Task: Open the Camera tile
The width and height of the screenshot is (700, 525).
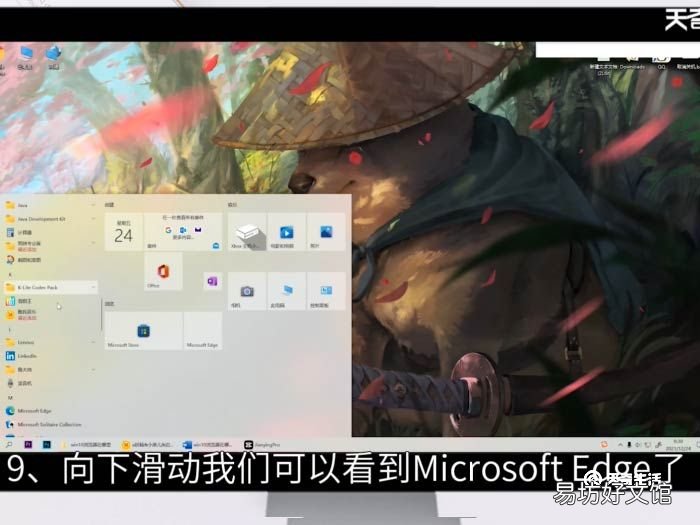Action: point(247,291)
